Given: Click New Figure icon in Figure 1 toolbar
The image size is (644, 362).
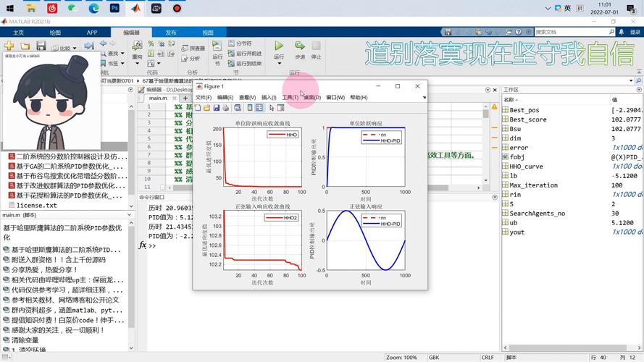Looking at the screenshot, I should 198,108.
